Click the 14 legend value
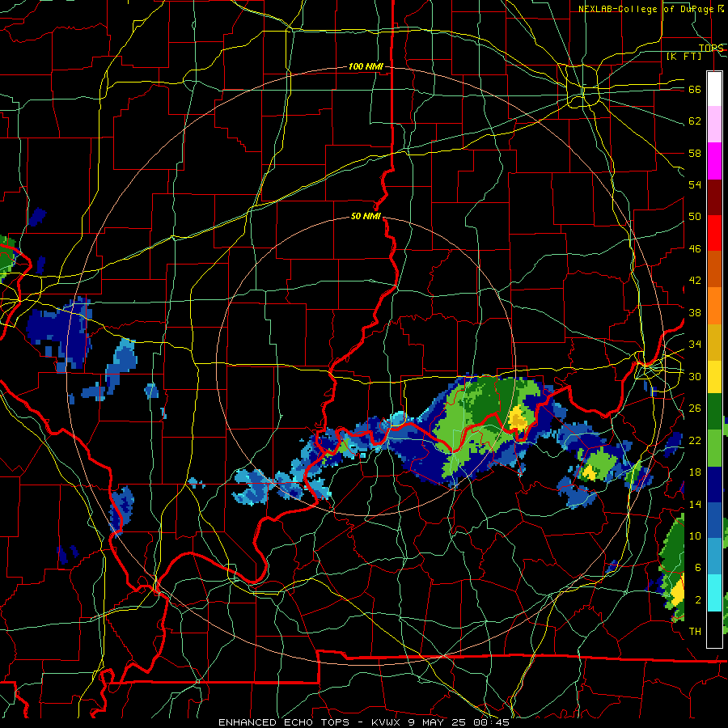The width and height of the screenshot is (728, 728). 695,504
